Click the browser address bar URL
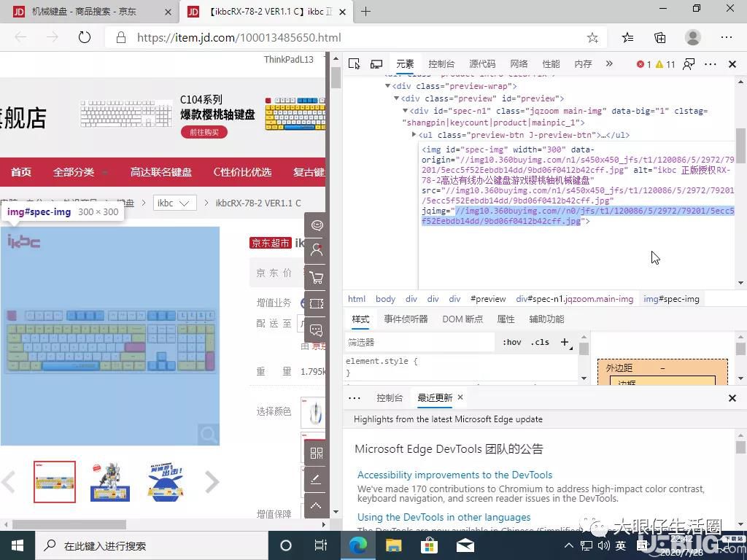This screenshot has width=747, height=560. (x=239, y=38)
